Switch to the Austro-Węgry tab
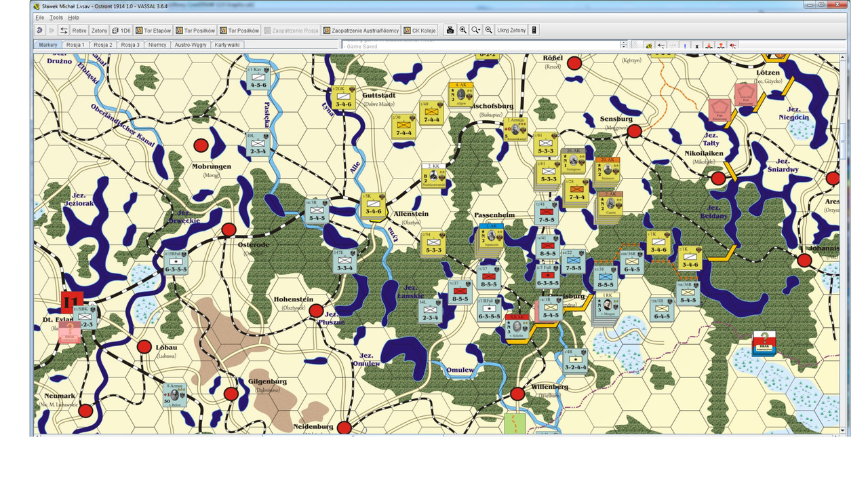Viewport: 868px width, 488px height. 191,45
